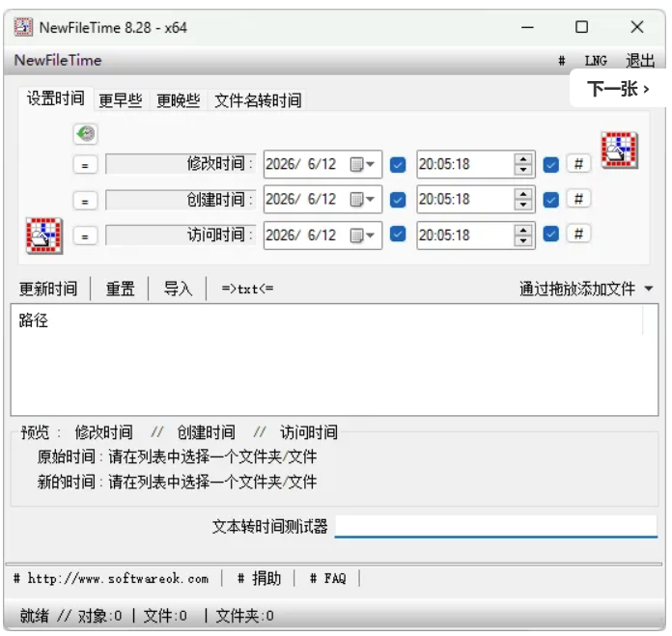Image resolution: width=672 pixels, height=636 pixels.
Task: Click the 文件夹:0 status bar entry
Action: pos(244,616)
